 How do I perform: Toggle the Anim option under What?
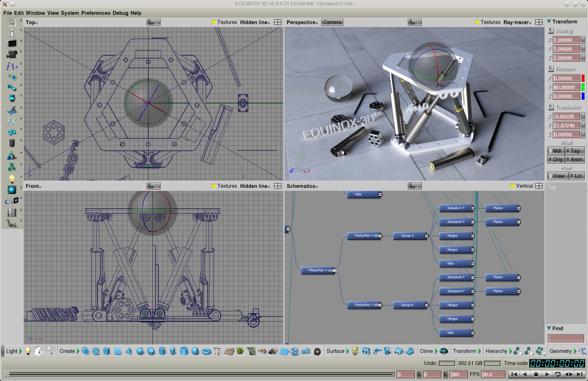click(575, 159)
